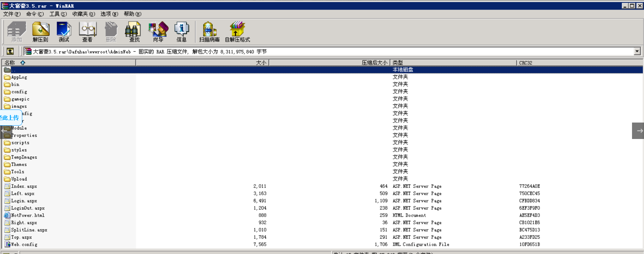Screen dimensions: 644x254
Task: Click Web.config file icon
Action: click(x=7, y=244)
